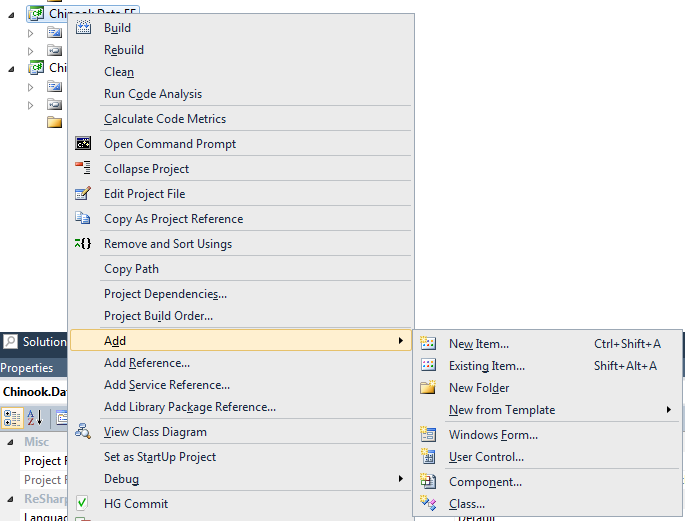Click the Open Command Prompt icon
The image size is (685, 521).
(83, 143)
